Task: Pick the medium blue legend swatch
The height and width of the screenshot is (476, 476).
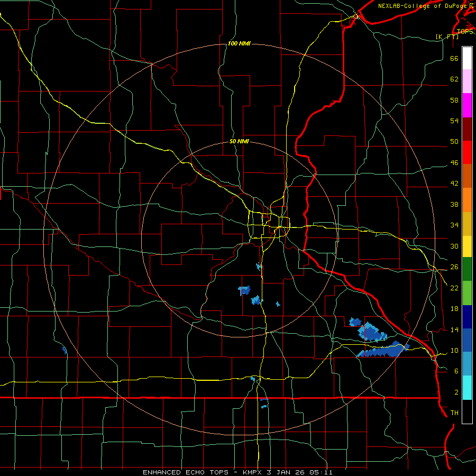Action: click(467, 340)
